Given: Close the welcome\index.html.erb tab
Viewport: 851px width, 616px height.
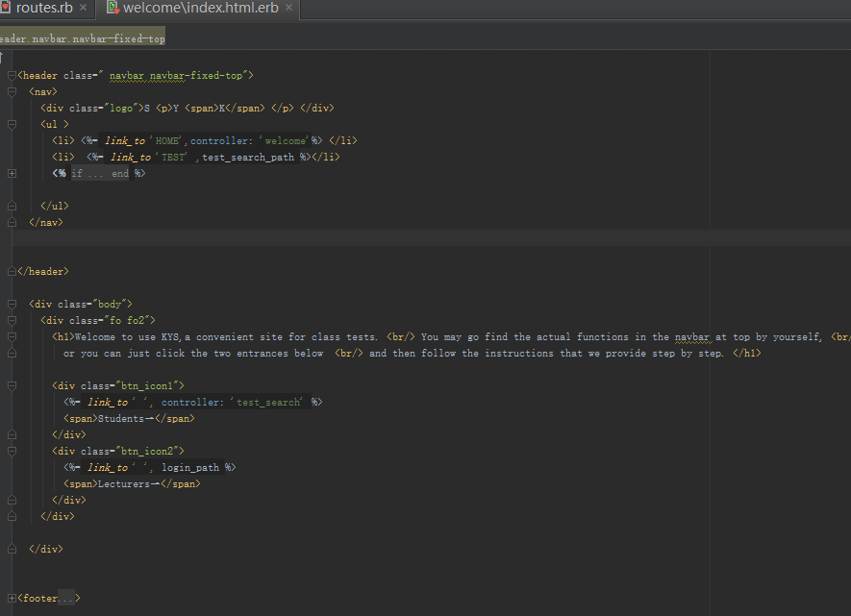Looking at the screenshot, I should (287, 9).
